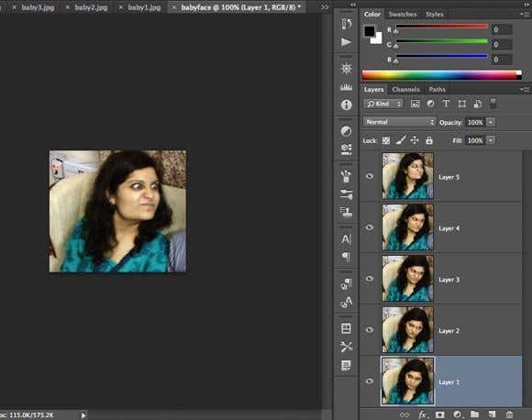
Task: Open the Swatches tab
Action: tap(403, 15)
